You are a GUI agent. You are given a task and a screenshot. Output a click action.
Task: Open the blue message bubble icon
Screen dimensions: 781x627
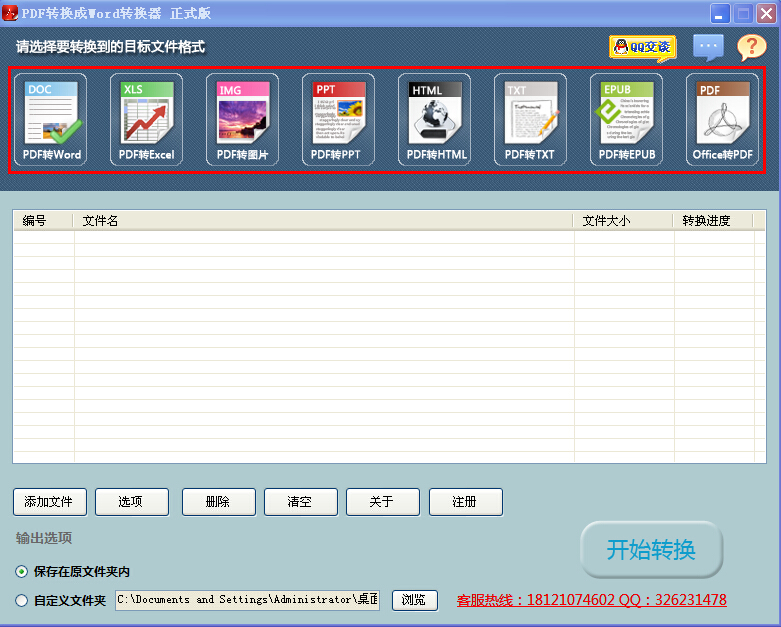(708, 47)
